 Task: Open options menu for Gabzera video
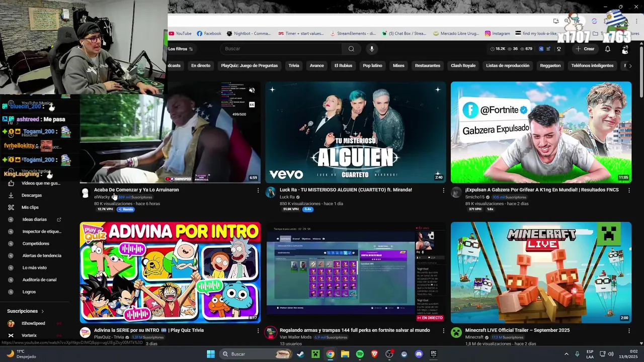[629, 190]
